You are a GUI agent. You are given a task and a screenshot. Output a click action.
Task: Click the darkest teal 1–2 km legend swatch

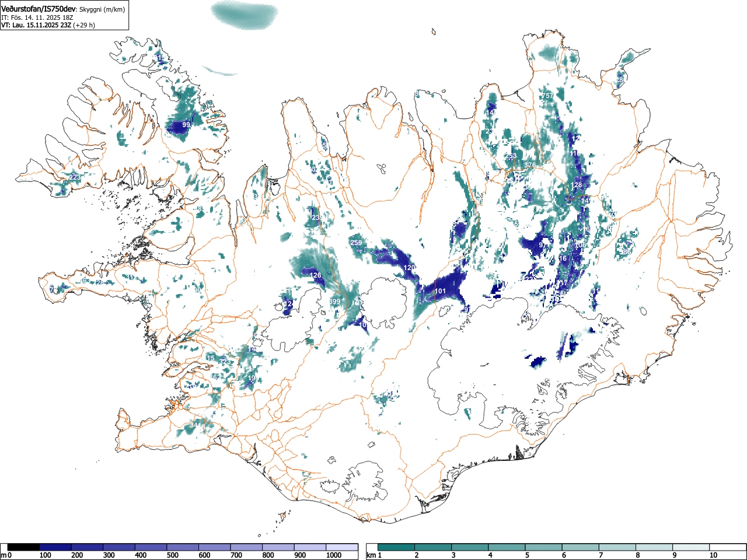coord(396,547)
